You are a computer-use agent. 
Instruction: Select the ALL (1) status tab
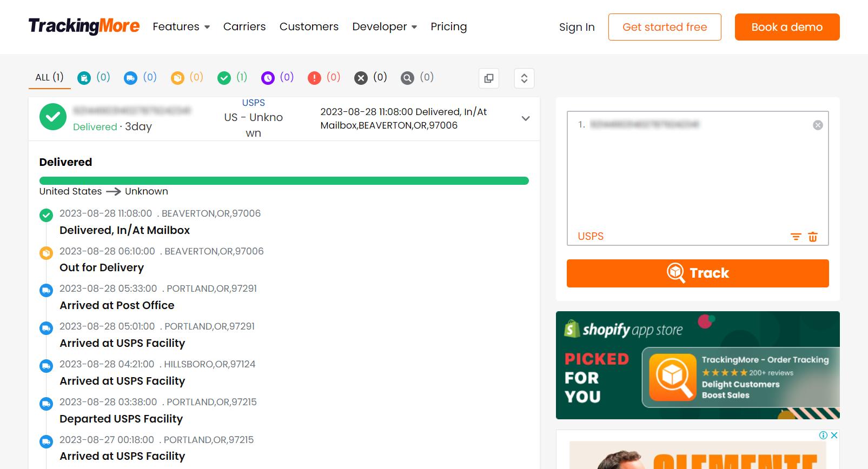pos(49,77)
